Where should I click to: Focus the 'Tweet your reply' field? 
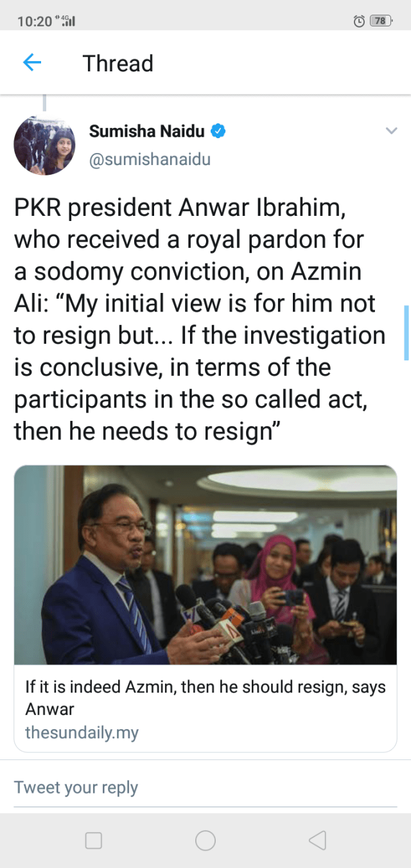click(205, 787)
